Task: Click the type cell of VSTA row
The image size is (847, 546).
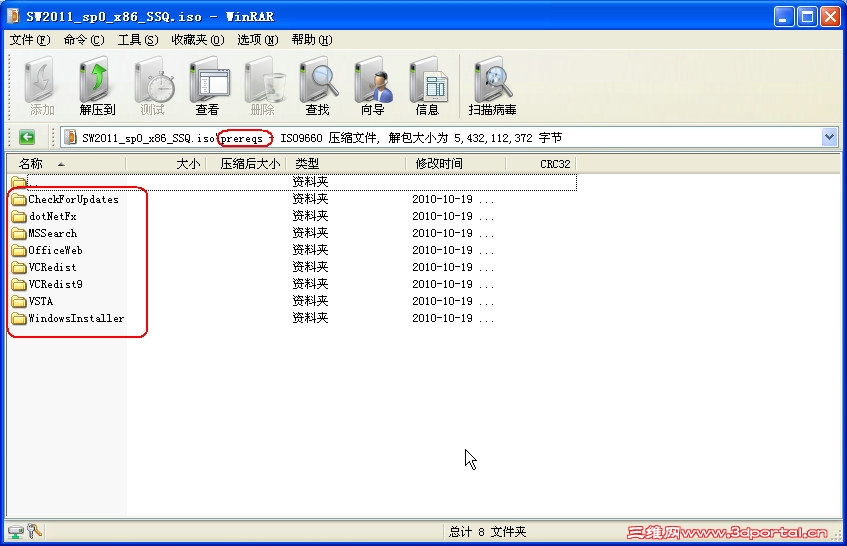Action: click(x=310, y=301)
